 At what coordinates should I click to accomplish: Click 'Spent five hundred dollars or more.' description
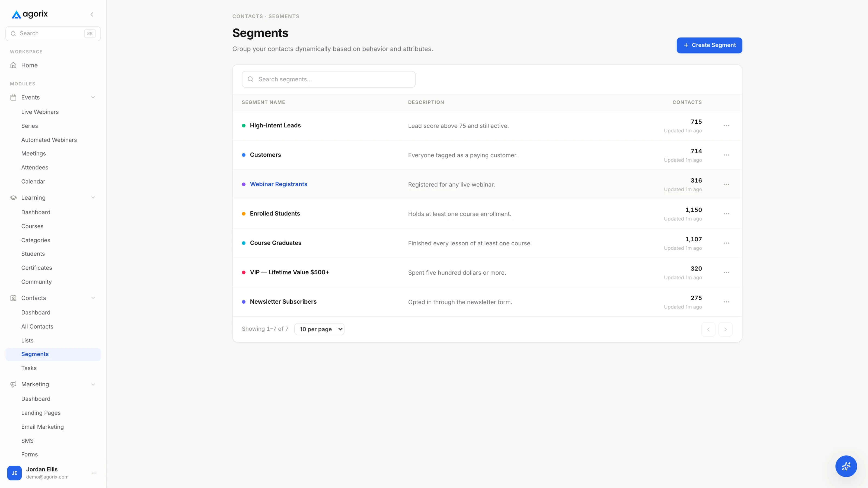tap(457, 273)
